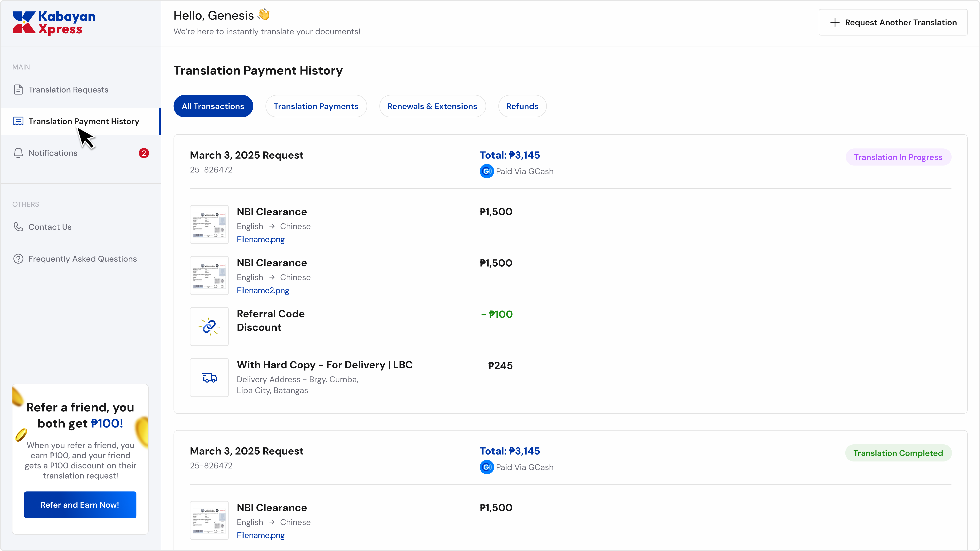The height and width of the screenshot is (551, 980).
Task: Click the Referral Code chain link icon
Action: pos(209,326)
